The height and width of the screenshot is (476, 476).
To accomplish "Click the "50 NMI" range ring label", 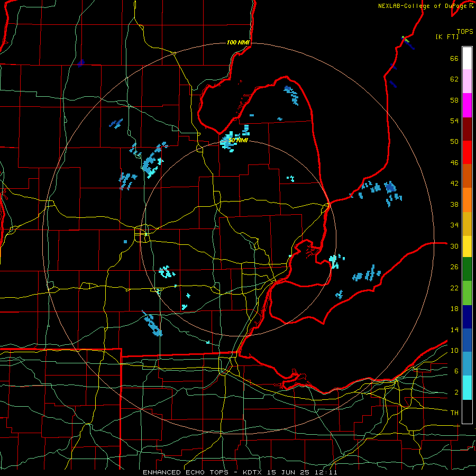I will pos(238,141).
